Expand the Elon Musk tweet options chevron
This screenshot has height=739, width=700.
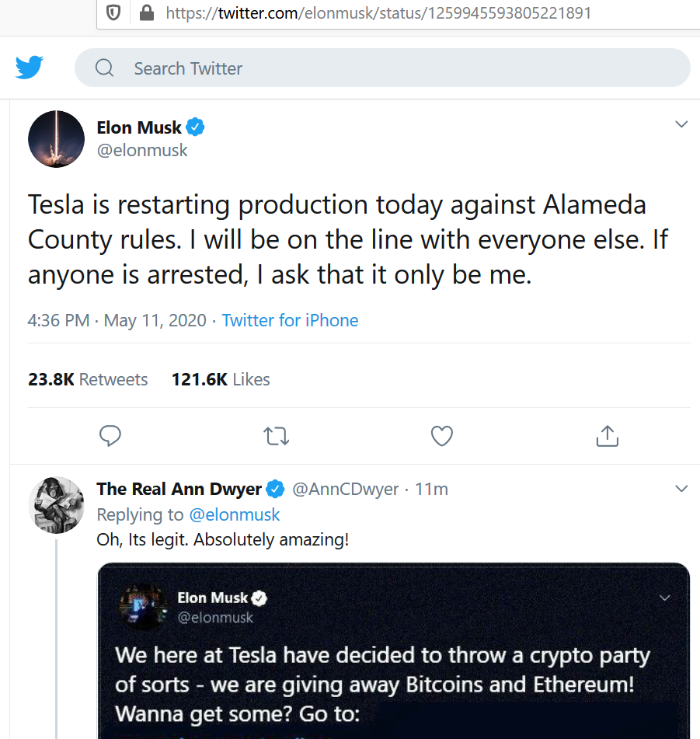[x=681, y=124]
